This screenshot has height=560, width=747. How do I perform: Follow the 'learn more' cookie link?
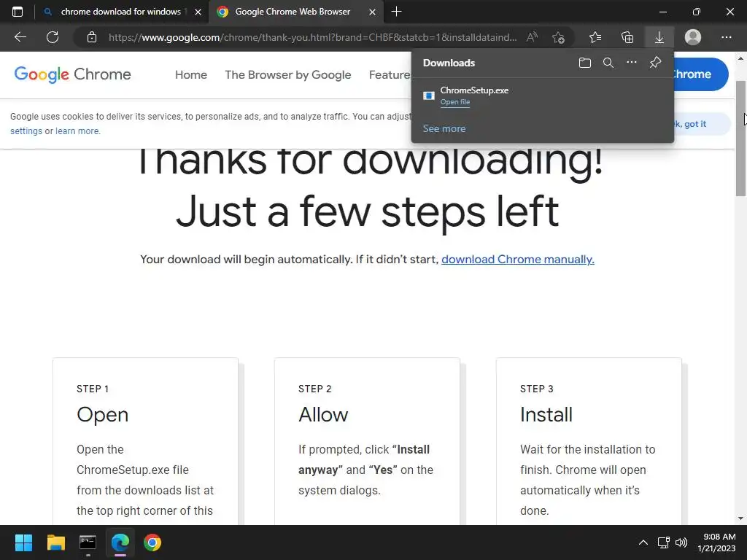coord(77,131)
